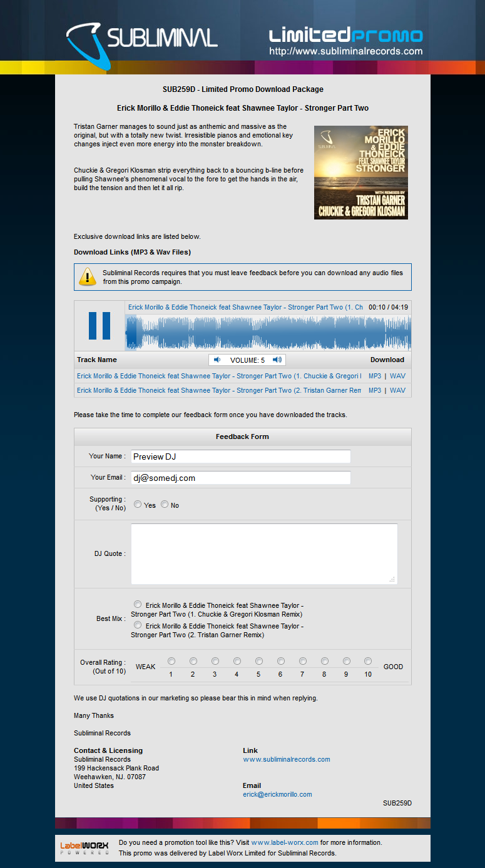Viewport: 485px width, 868px height.
Task: Click header URL http://www.subliminalrecords.com
Action: click(346, 51)
